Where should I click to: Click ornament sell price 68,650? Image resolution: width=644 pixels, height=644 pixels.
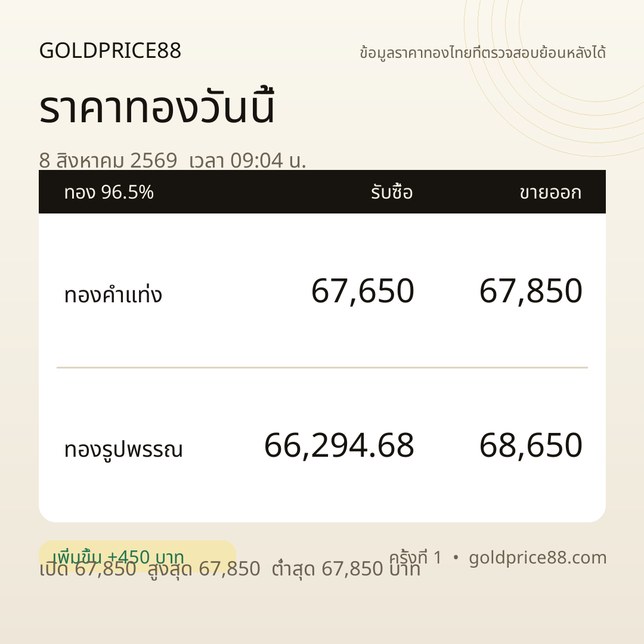pyautogui.click(x=531, y=445)
